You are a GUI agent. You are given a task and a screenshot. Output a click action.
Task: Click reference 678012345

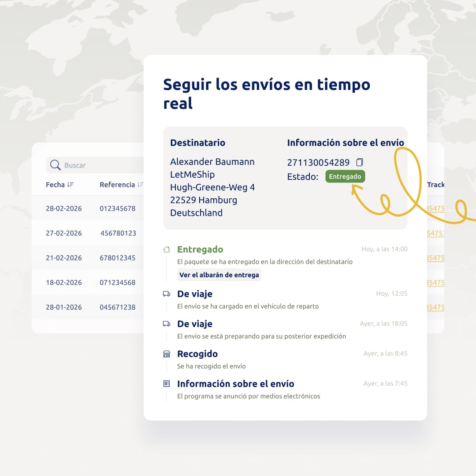pyautogui.click(x=118, y=258)
